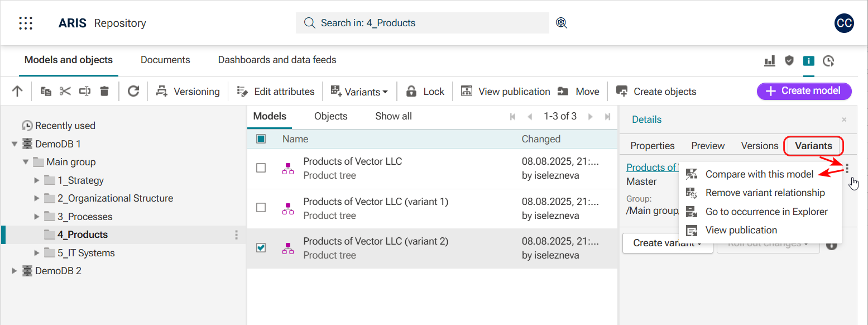Expand the 1_Strategy folder
This screenshot has height=325, width=868.
[37, 180]
